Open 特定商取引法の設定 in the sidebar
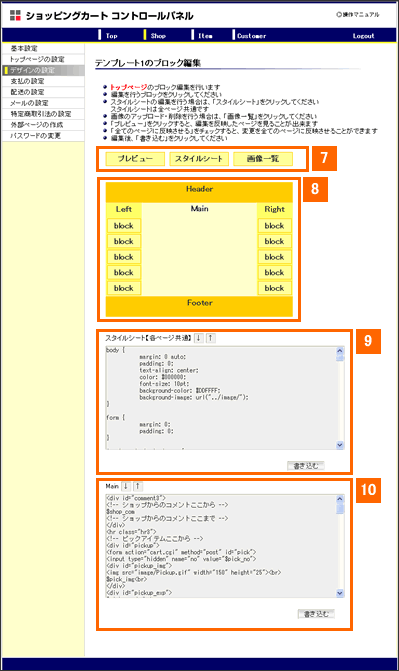This screenshot has height=671, width=399. click(43, 114)
